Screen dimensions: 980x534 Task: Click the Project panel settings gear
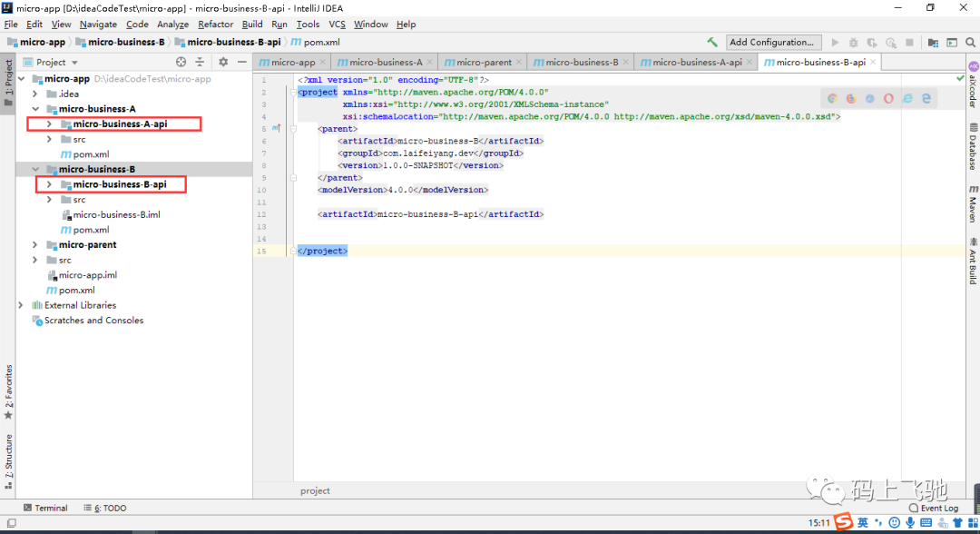[223, 62]
